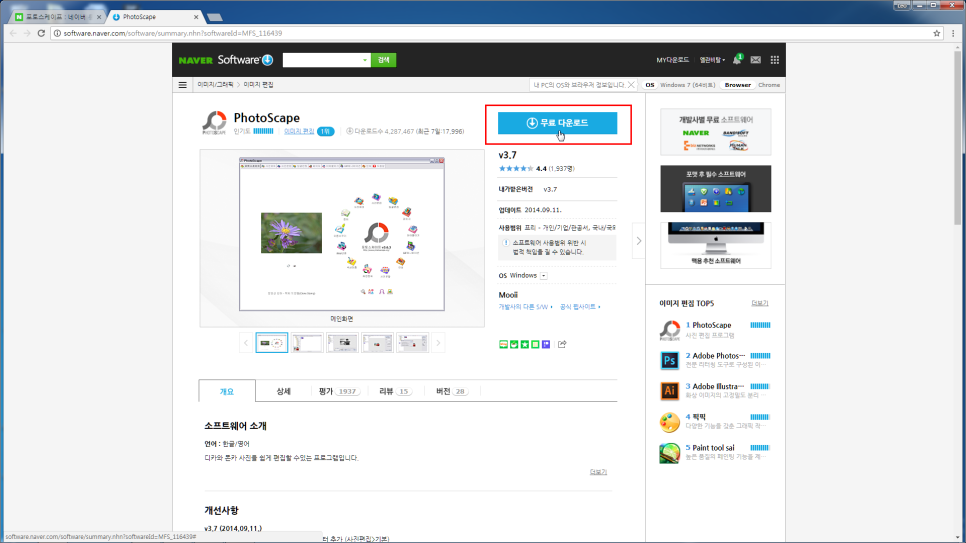Expand software intro with 더보기 link
966x543 pixels.
pos(598,472)
